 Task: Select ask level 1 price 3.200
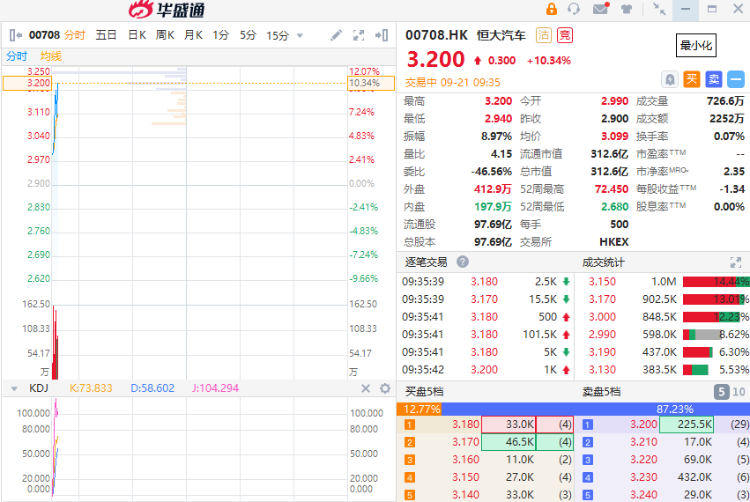[643, 424]
